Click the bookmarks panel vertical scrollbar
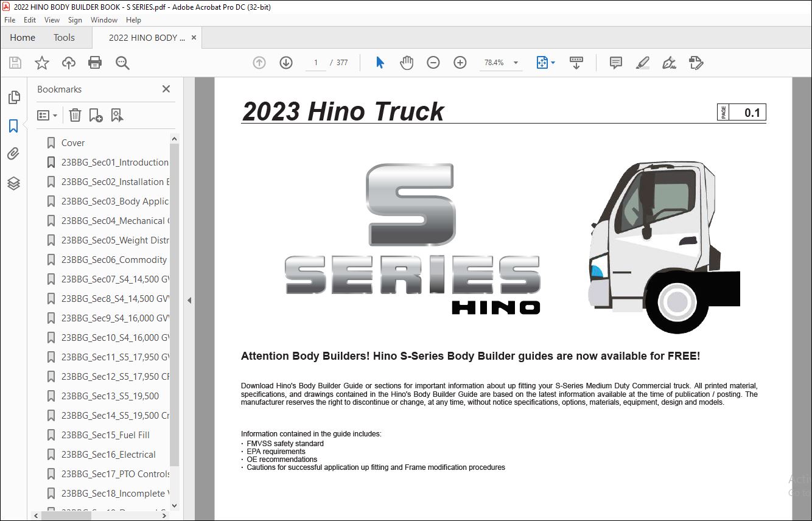 (175, 304)
